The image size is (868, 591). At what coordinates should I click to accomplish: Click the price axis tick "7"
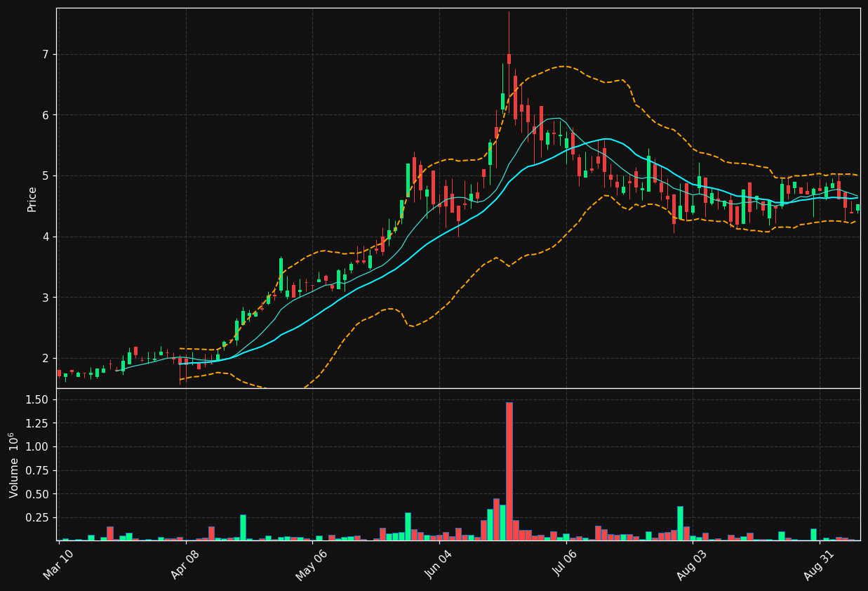(45, 54)
